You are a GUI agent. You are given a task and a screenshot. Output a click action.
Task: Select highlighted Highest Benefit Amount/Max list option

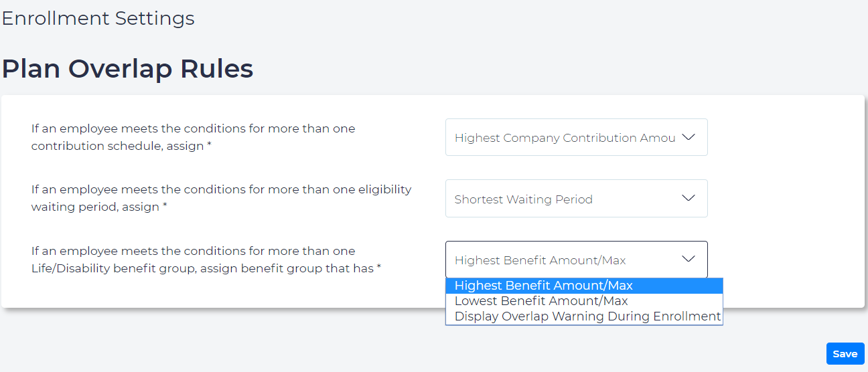click(x=543, y=286)
